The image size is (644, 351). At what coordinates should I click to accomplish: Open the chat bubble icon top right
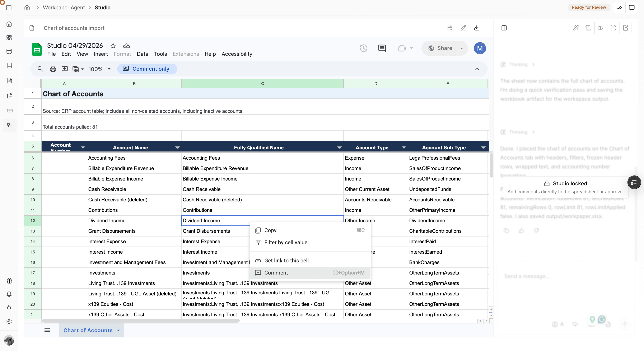tap(632, 8)
